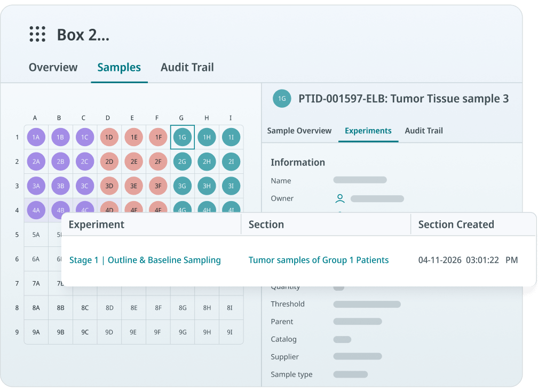Select sample well 1B
546x392 pixels.
(61, 137)
